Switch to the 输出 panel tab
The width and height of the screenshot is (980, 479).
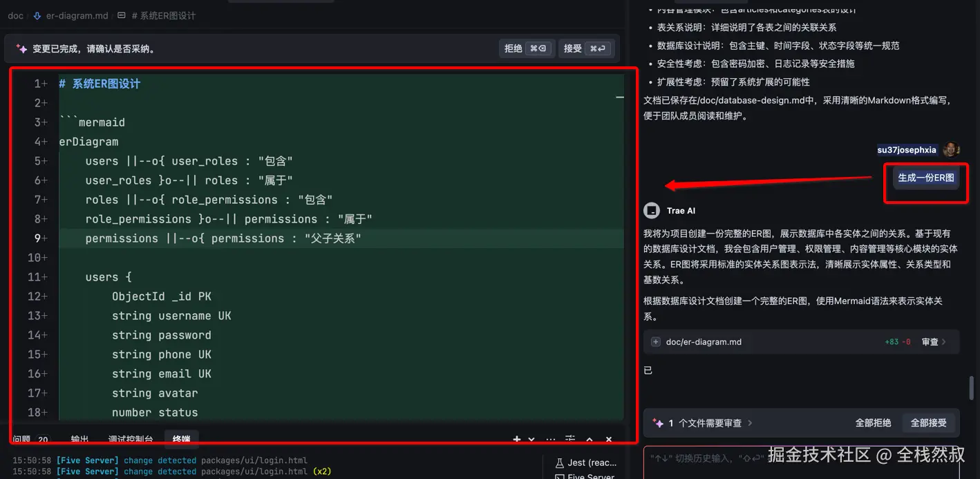[79, 440]
